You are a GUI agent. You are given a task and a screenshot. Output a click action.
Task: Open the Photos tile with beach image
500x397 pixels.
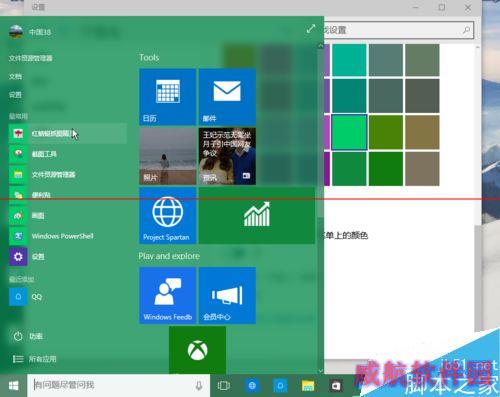[168, 156]
